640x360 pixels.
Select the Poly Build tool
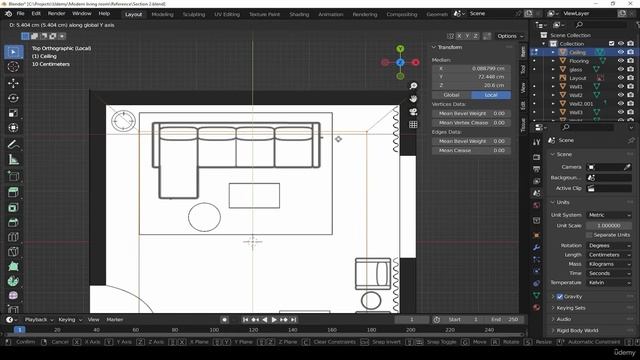(13, 266)
